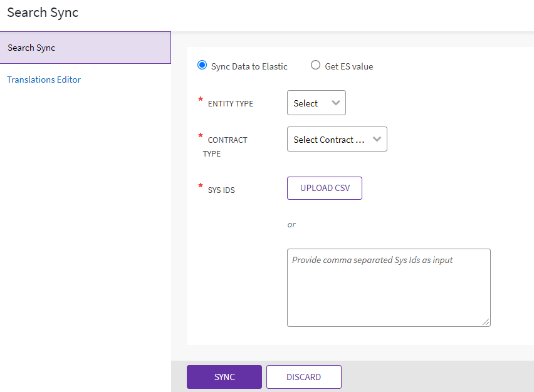Focus the comma separated Sys Ids text area
Image resolution: width=534 pixels, height=392 pixels.
pos(389,287)
